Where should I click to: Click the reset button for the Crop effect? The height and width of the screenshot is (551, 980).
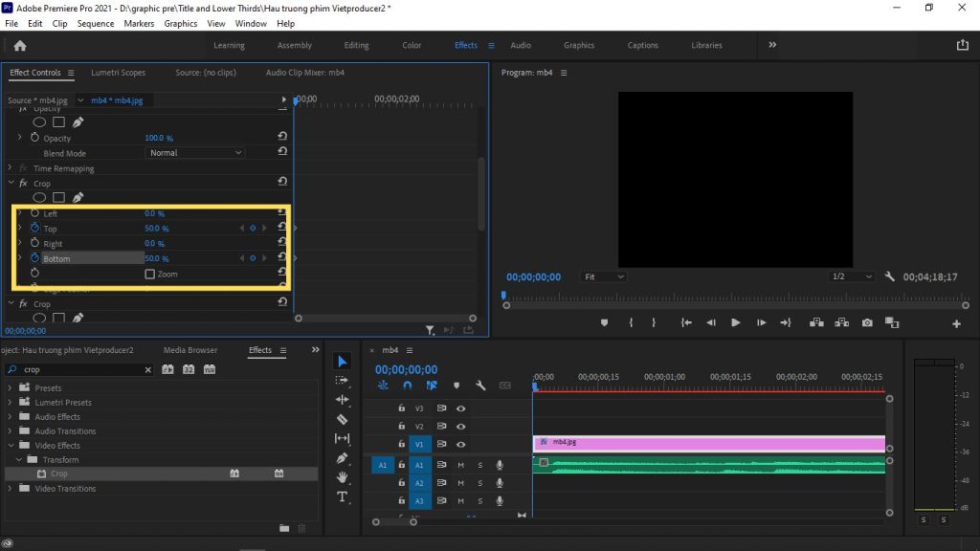(x=282, y=182)
